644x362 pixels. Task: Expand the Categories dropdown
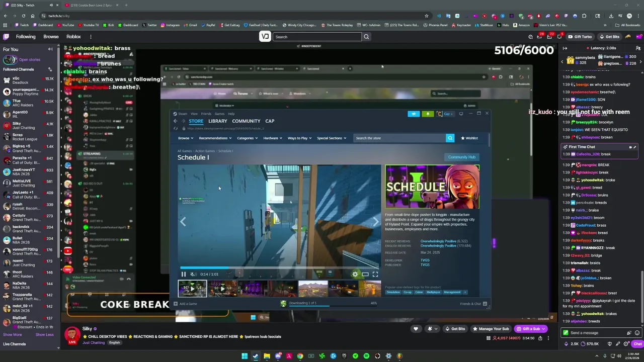tap(247, 138)
